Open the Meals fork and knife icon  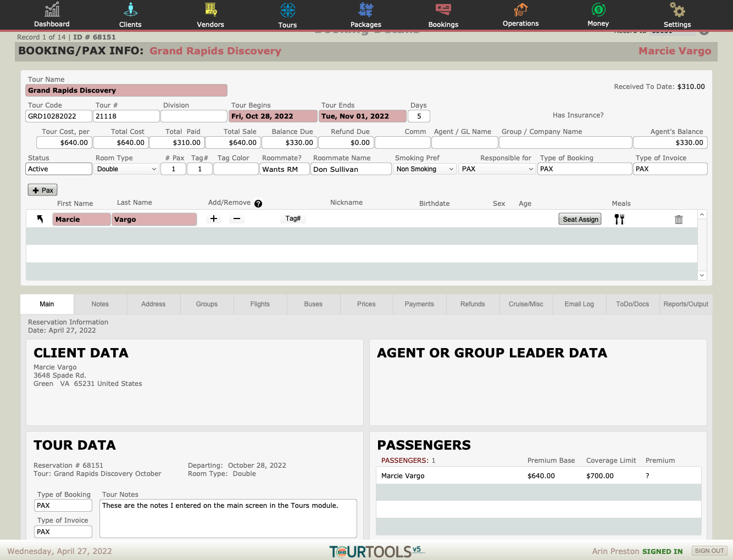tap(619, 219)
